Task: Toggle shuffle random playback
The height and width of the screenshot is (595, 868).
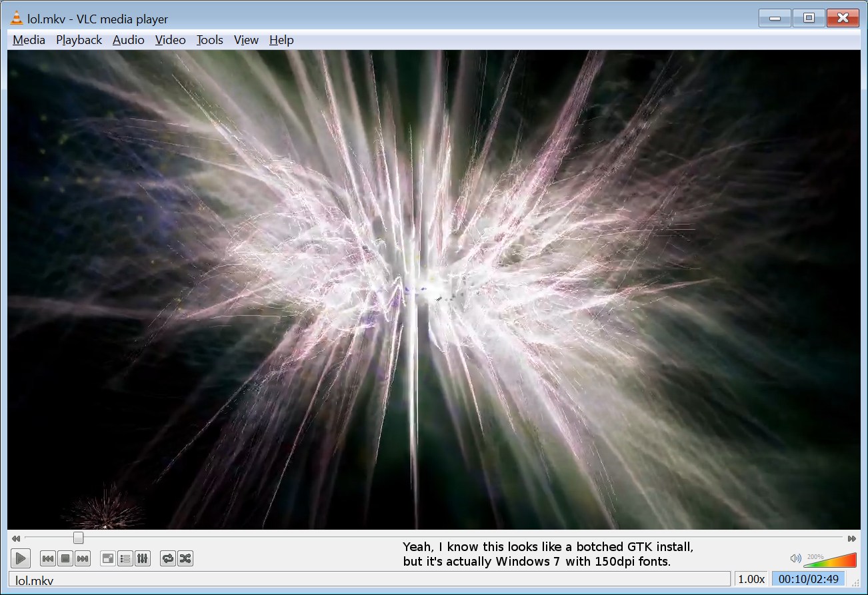Action: [x=185, y=558]
